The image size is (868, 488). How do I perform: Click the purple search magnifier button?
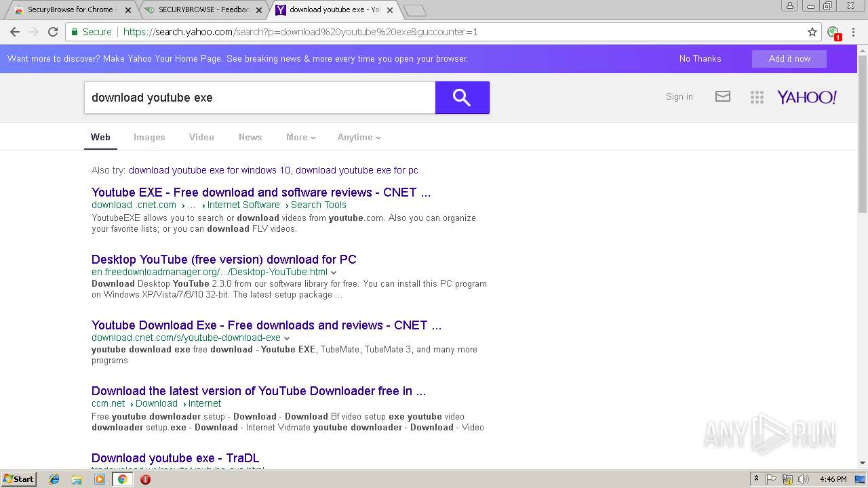pyautogui.click(x=462, y=98)
